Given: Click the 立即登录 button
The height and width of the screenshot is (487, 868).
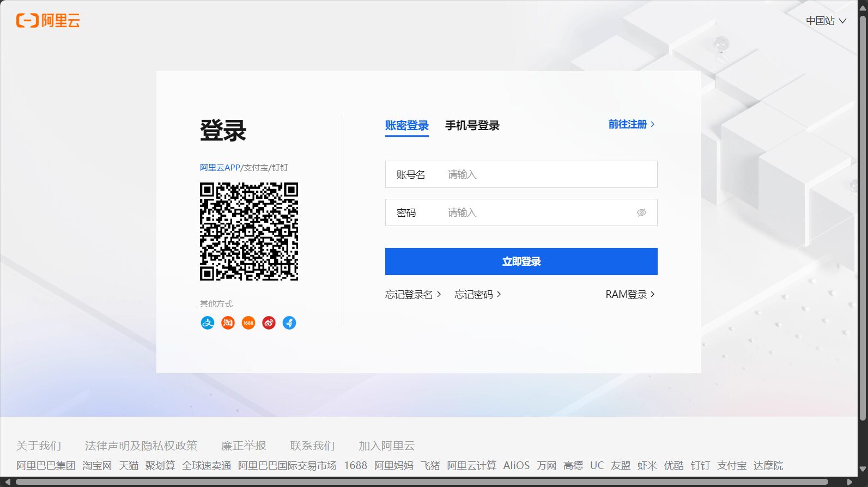Looking at the screenshot, I should tap(521, 261).
